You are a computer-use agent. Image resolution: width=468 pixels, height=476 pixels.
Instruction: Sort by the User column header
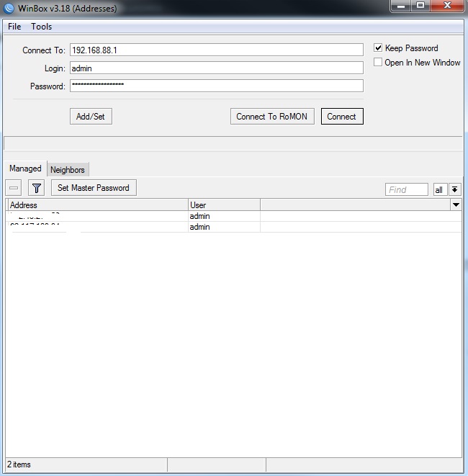pos(224,205)
